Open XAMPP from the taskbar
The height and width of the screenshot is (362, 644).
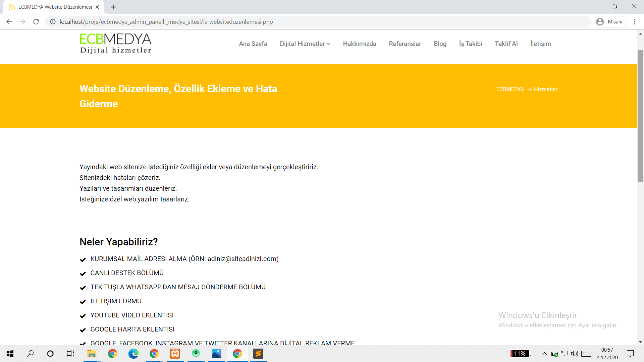[175, 354]
